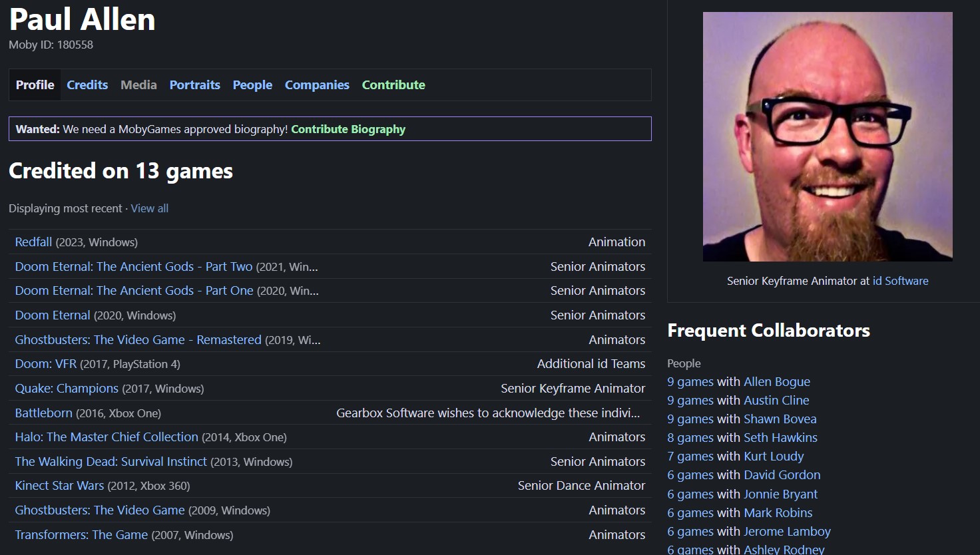Click View all credits link

tap(149, 208)
